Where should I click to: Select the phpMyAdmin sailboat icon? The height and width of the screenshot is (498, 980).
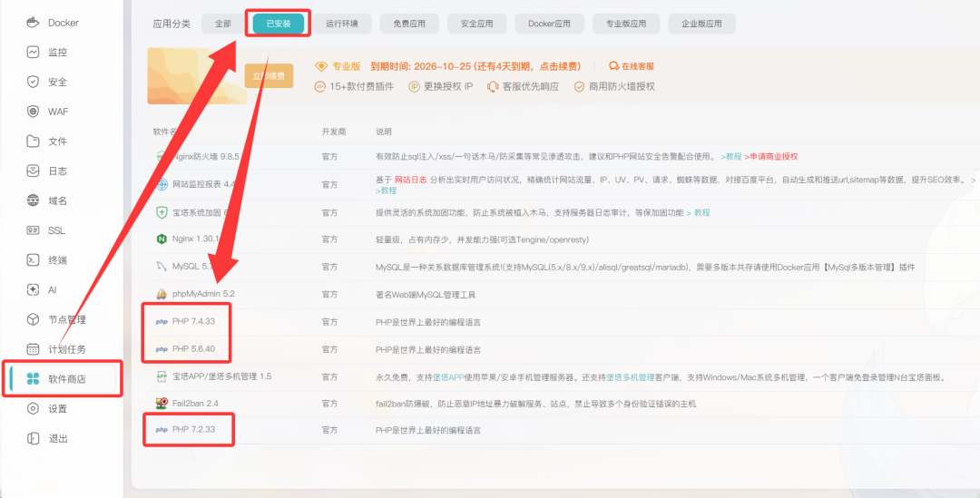162,293
